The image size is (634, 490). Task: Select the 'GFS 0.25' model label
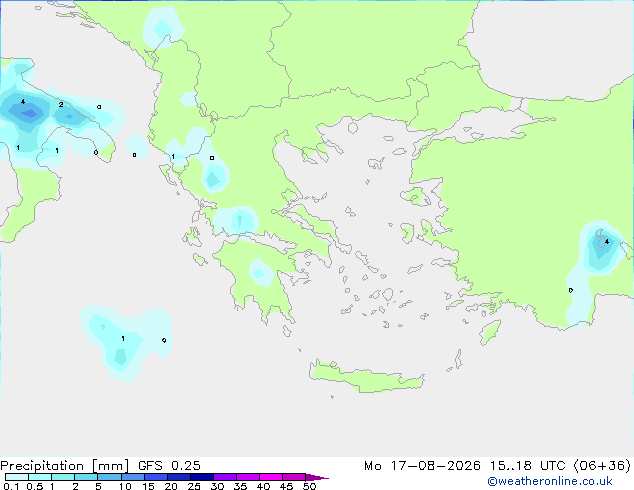[169, 466]
